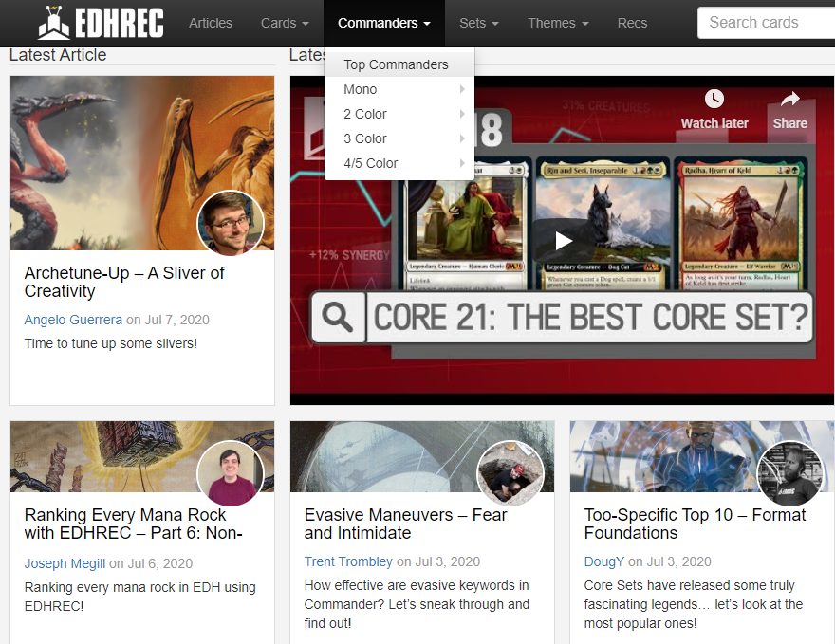Image resolution: width=835 pixels, height=644 pixels.
Task: Open author link DougY
Action: [x=603, y=561]
